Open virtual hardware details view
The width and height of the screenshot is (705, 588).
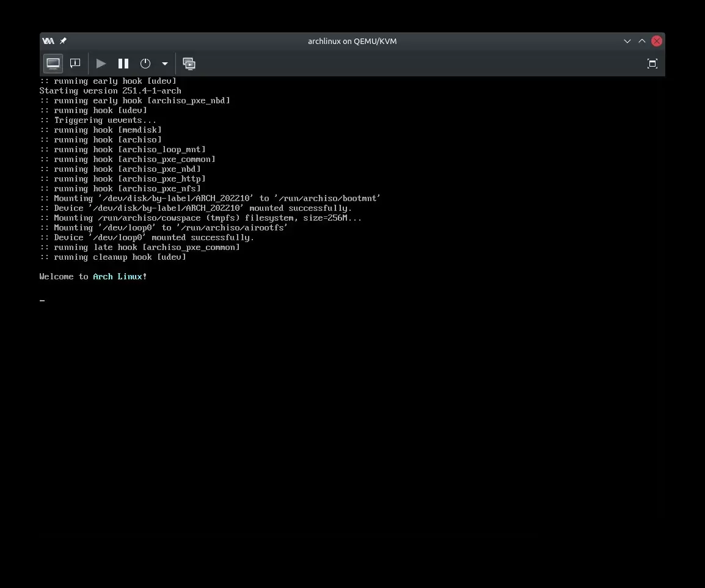[x=75, y=64]
